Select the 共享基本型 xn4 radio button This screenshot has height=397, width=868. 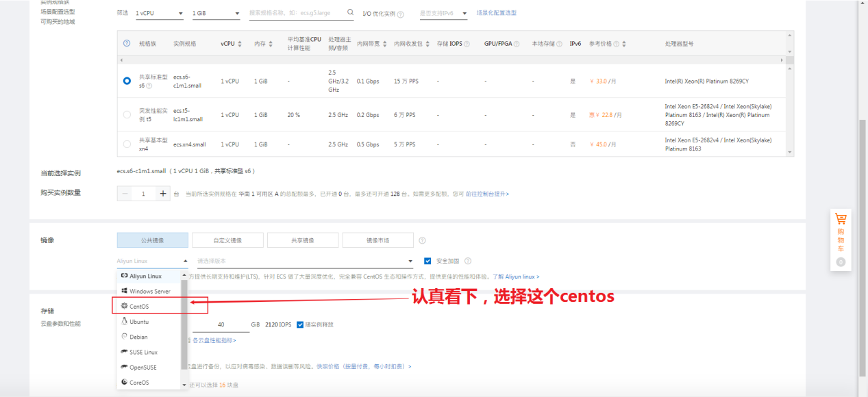pyautogui.click(x=127, y=144)
